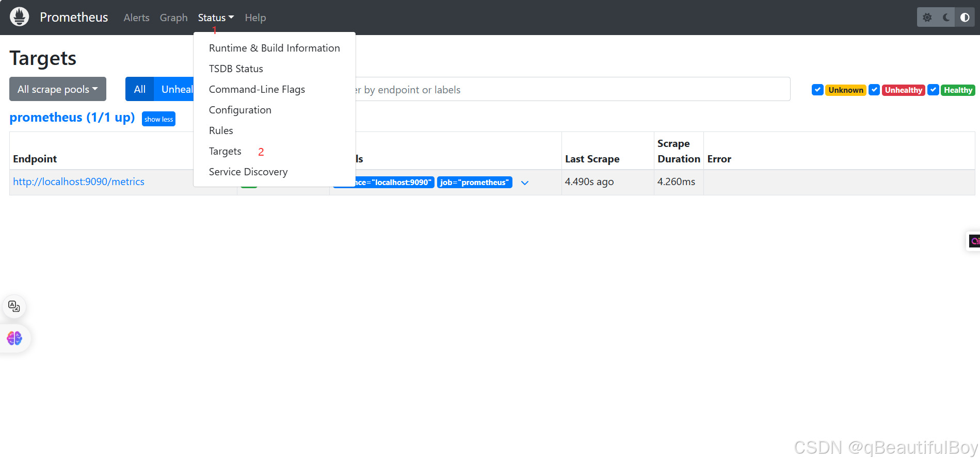The height and width of the screenshot is (464, 980).
Task: Select the All targets filter button
Action: click(x=140, y=89)
